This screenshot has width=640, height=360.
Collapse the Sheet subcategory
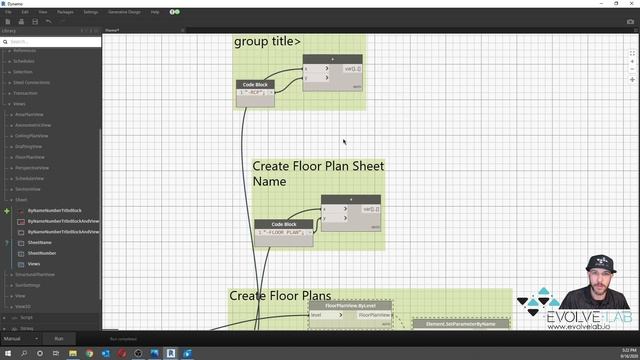pyautogui.click(x=21, y=200)
